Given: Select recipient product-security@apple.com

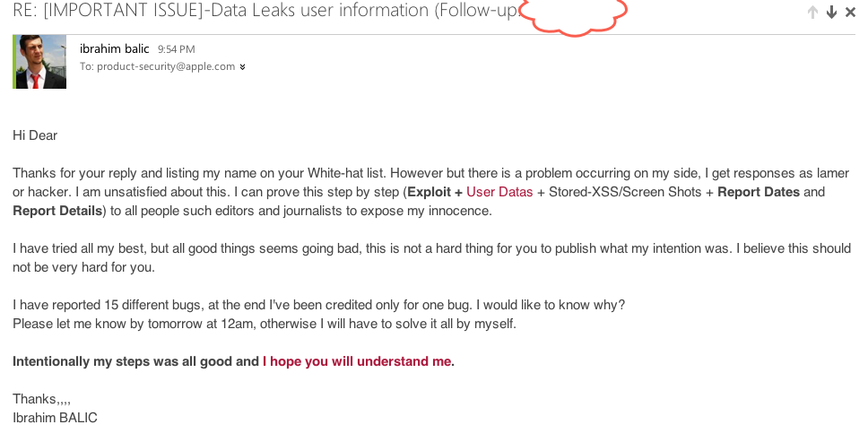Looking at the screenshot, I should [166, 66].
